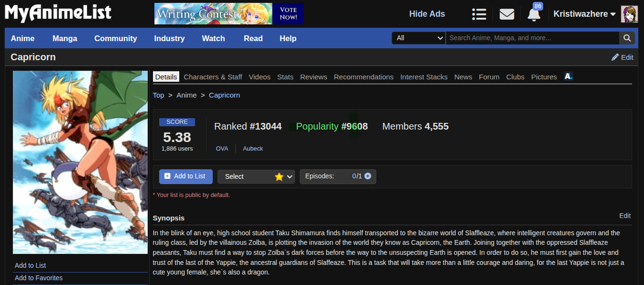This screenshot has width=644, height=285.
Task: Open the Industry menu
Action: (169, 38)
